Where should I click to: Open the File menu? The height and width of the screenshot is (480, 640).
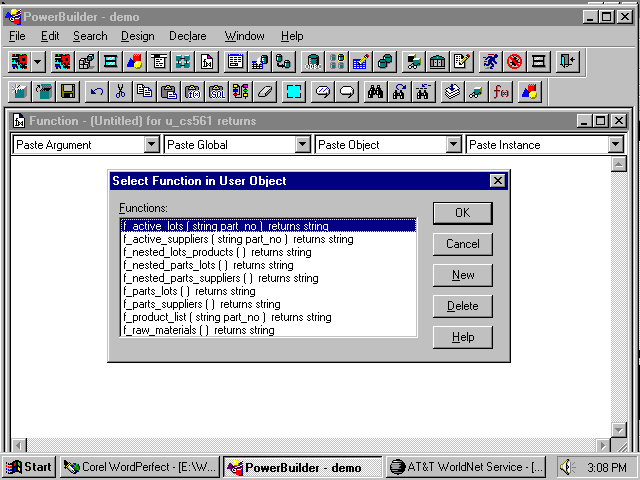(x=17, y=36)
